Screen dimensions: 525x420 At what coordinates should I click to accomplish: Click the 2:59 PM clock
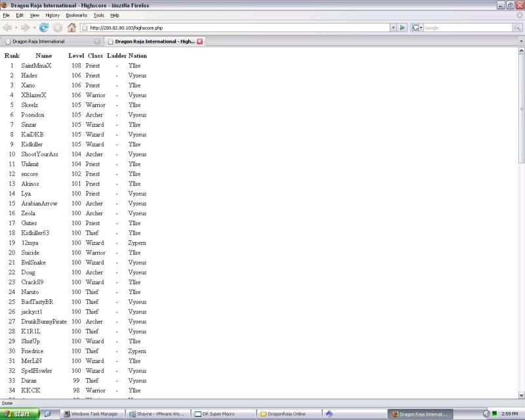(x=510, y=414)
